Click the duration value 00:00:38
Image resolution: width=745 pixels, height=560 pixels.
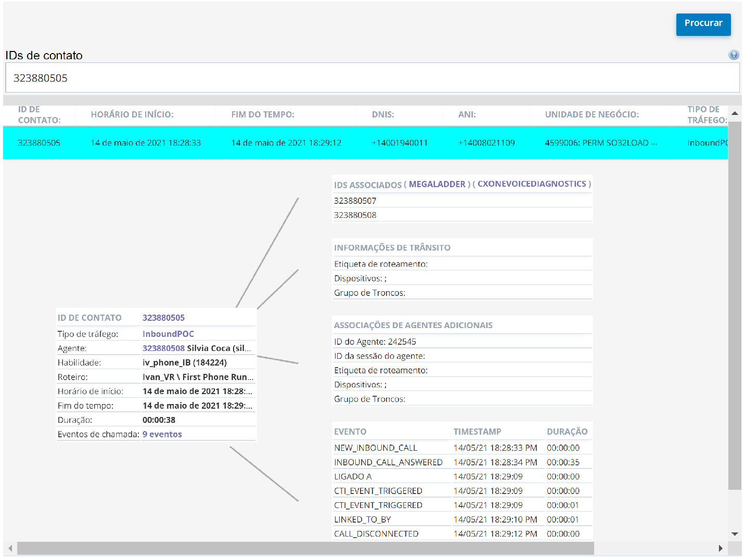[159, 420]
